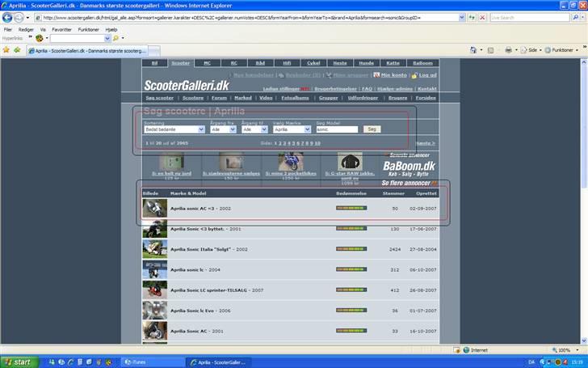Open Aprilia sonic AC <3 thumbnail
Image resolution: width=588 pixels, height=368 pixels.
pos(154,209)
